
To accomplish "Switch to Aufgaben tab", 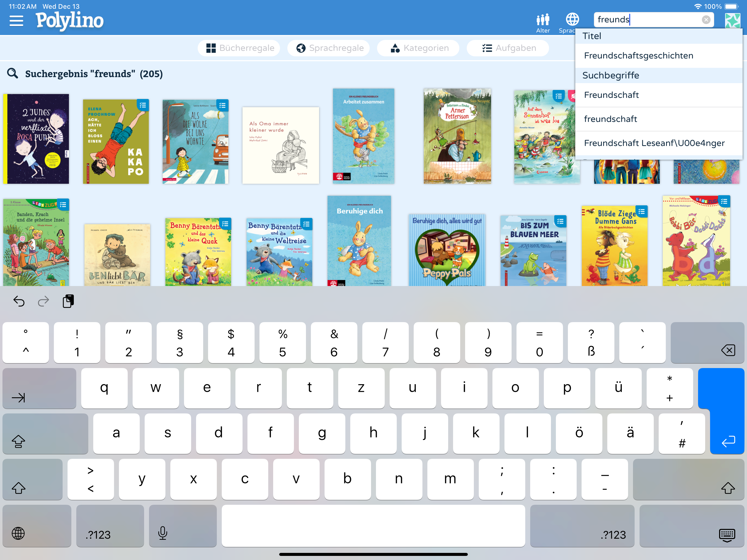I will click(x=508, y=48).
